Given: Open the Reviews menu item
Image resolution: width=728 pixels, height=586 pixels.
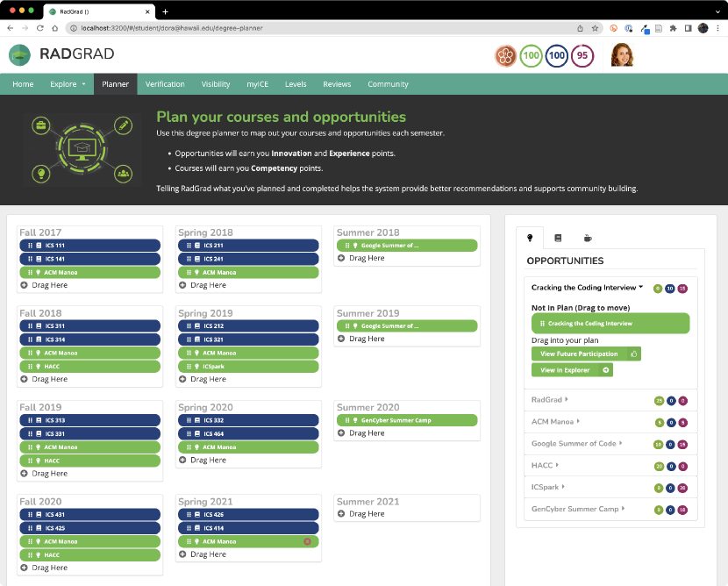Looking at the screenshot, I should pos(337,84).
